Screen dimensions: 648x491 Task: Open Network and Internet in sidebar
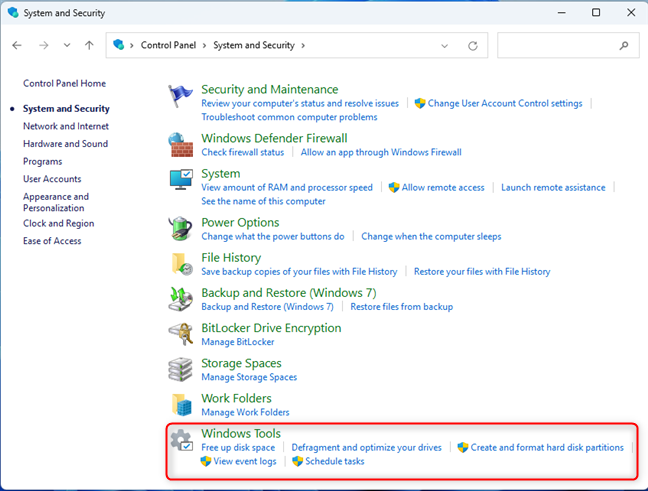point(65,126)
